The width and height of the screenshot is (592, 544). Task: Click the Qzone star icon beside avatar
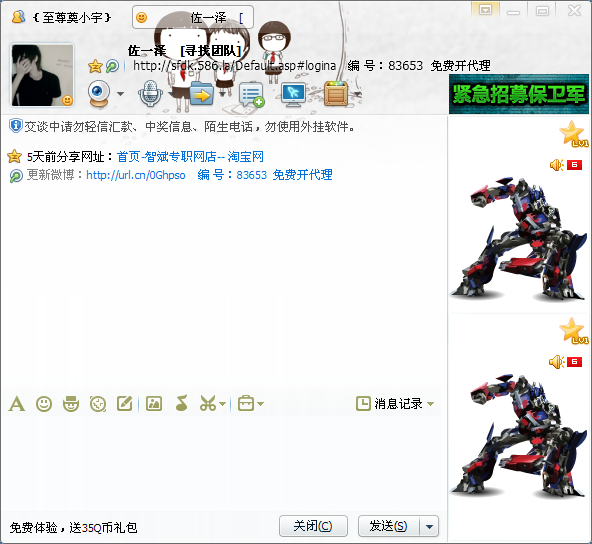tap(95, 66)
